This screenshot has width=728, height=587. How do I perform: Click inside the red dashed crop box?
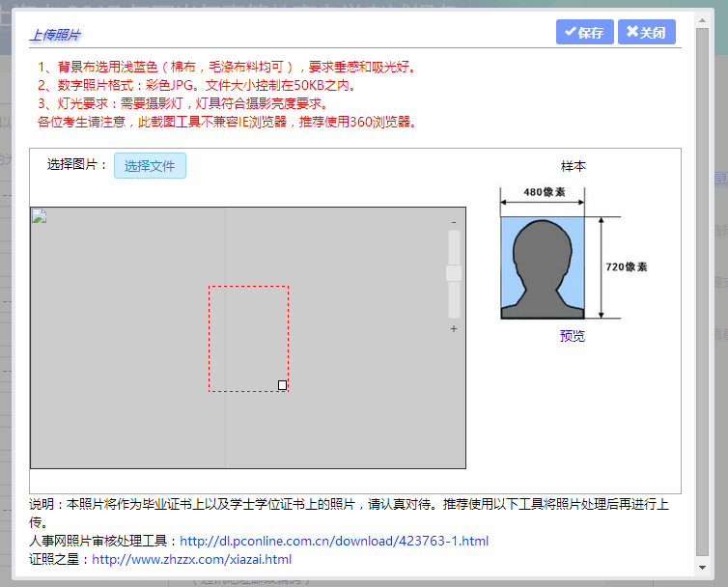coord(248,338)
